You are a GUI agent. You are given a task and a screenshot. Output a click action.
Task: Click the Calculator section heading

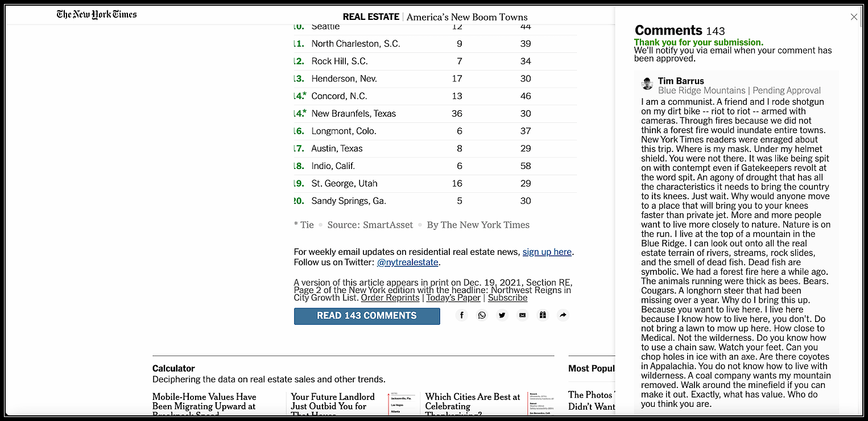[173, 368]
